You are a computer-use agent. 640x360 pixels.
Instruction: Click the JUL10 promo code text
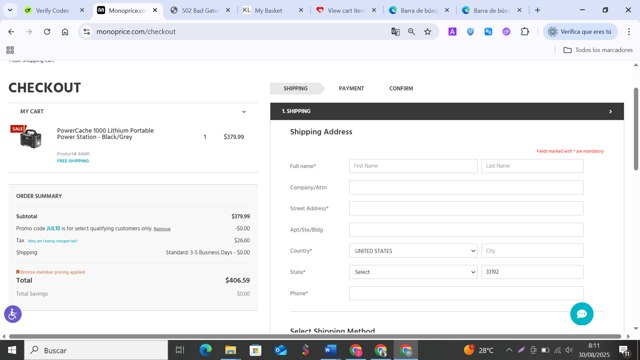[53, 229]
